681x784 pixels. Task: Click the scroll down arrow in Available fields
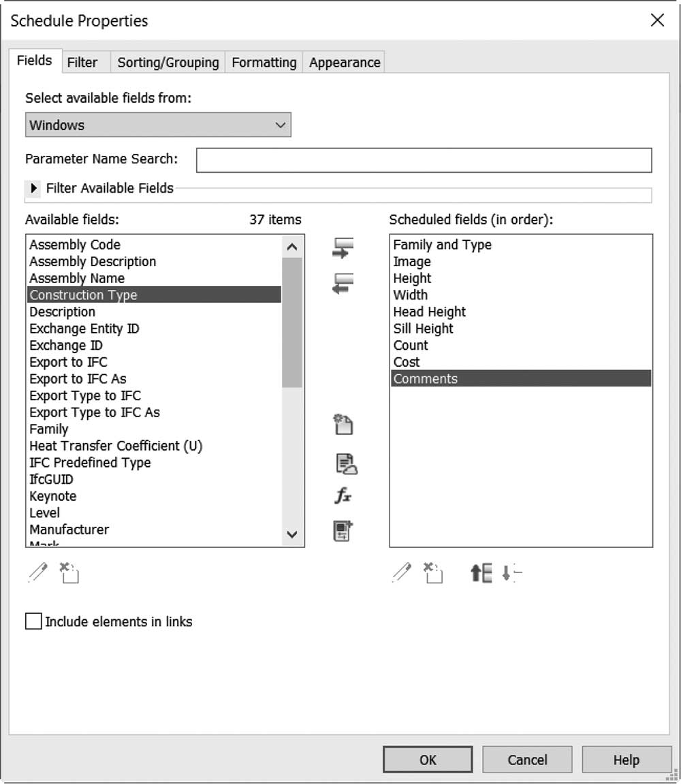[x=292, y=534]
